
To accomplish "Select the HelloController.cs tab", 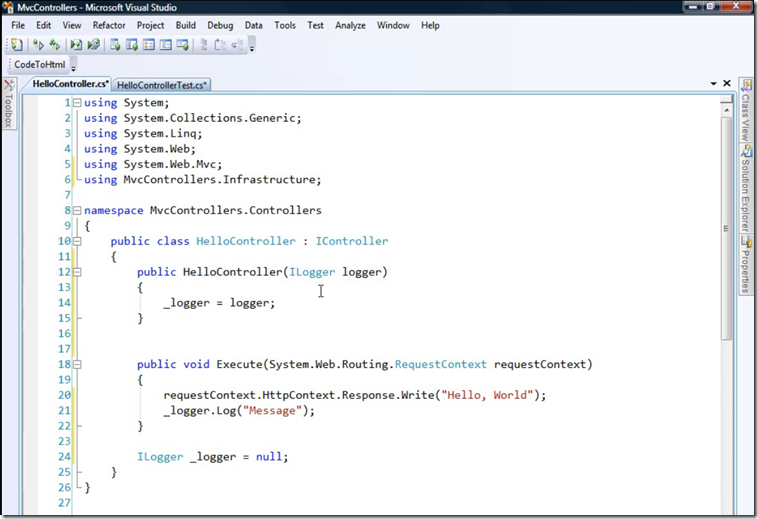I will [x=70, y=84].
